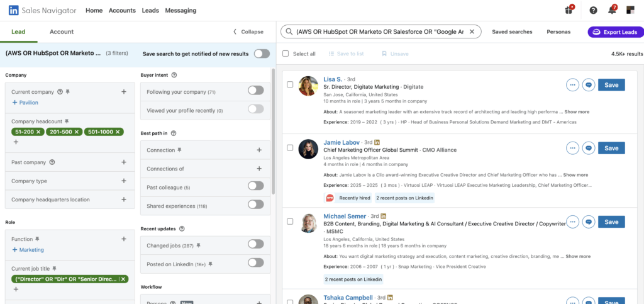The width and height of the screenshot is (644, 304).
Task: Click Lisa S. profile photo
Action: point(308,86)
